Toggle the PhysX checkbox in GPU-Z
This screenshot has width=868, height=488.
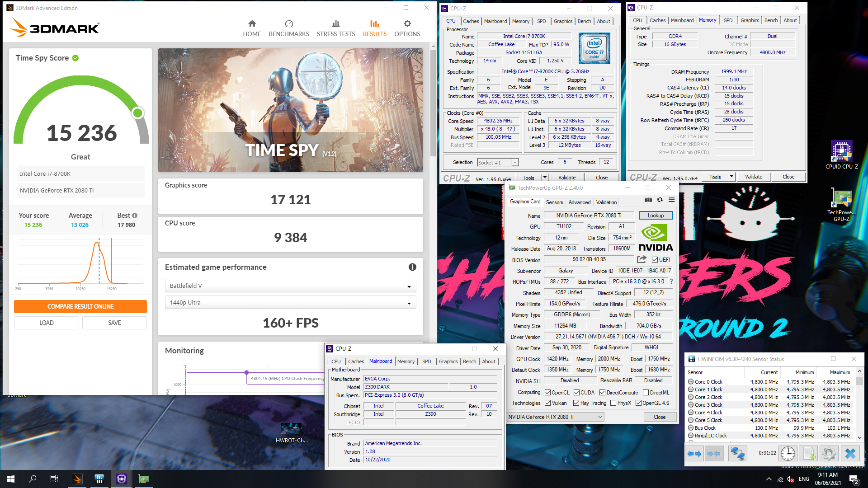pos(613,403)
